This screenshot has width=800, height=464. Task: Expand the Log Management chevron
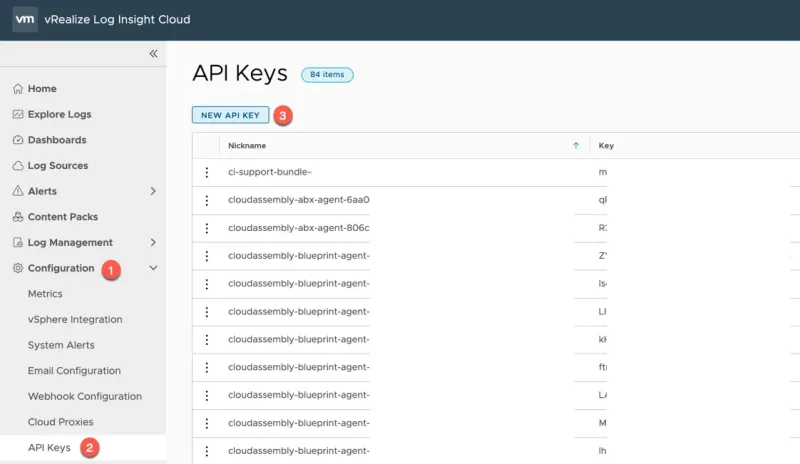click(153, 242)
